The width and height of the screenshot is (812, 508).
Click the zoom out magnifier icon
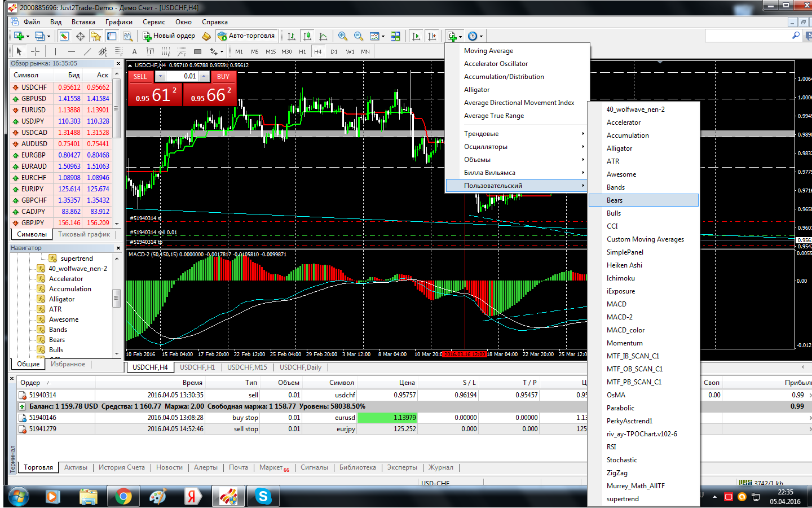[x=358, y=36]
